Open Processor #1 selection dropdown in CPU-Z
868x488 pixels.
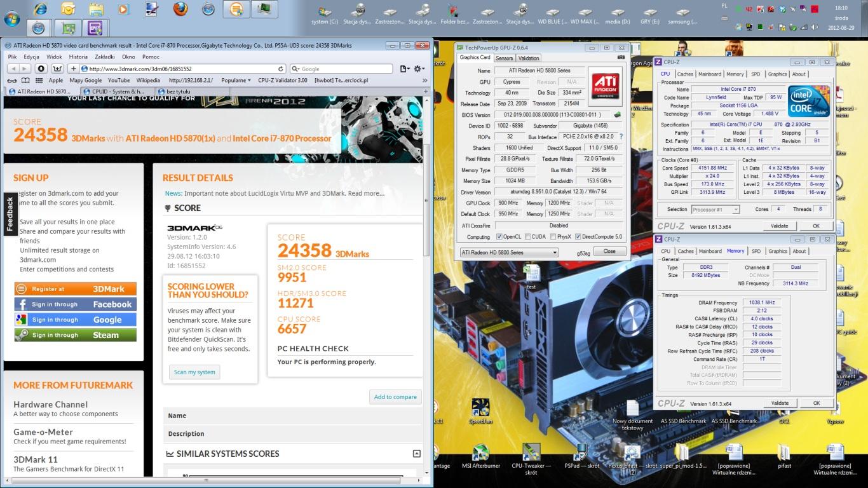pyautogui.click(x=715, y=209)
